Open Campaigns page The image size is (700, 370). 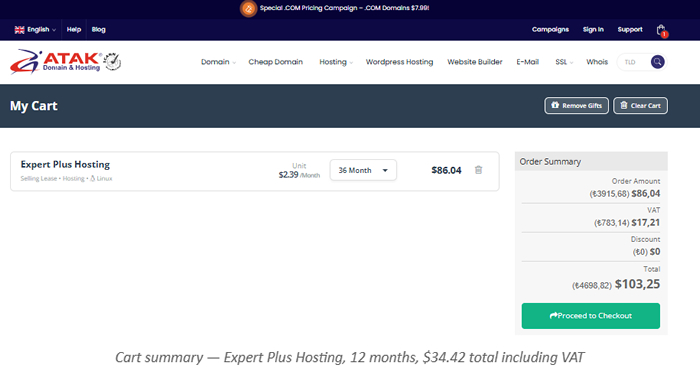pyautogui.click(x=550, y=30)
